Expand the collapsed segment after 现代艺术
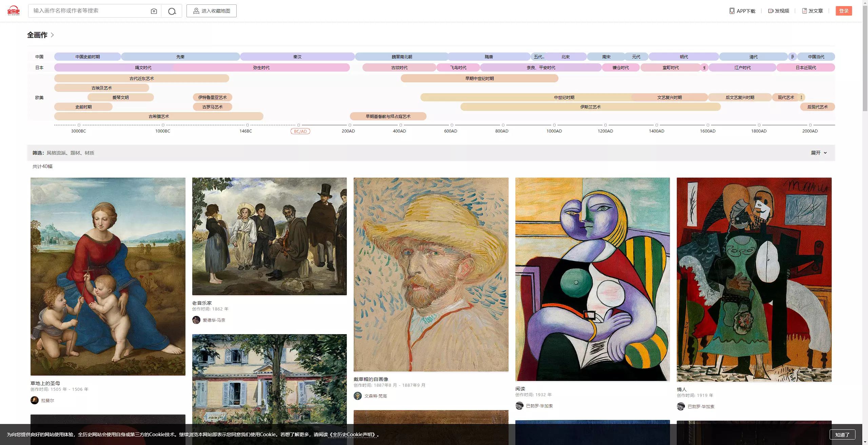 click(x=801, y=98)
